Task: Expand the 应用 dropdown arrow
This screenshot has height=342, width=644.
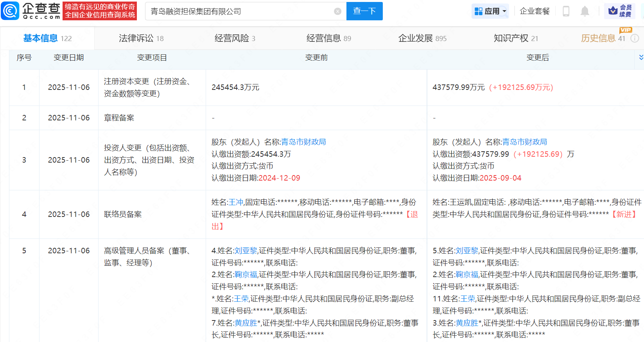Action: [x=504, y=11]
